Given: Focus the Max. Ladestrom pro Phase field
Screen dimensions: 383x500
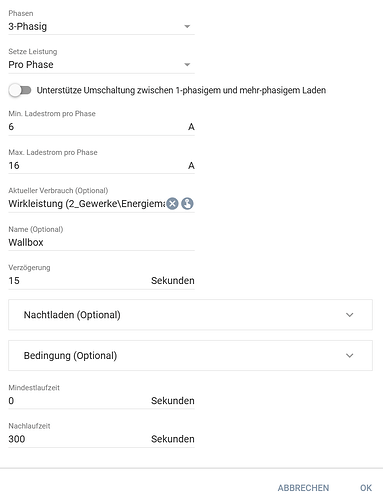Looking at the screenshot, I should [x=97, y=165].
